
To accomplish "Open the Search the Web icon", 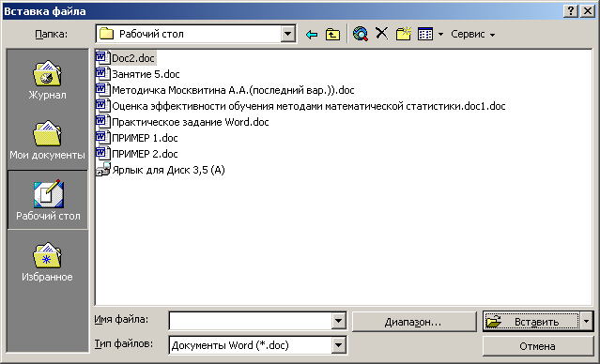I will pos(360,34).
